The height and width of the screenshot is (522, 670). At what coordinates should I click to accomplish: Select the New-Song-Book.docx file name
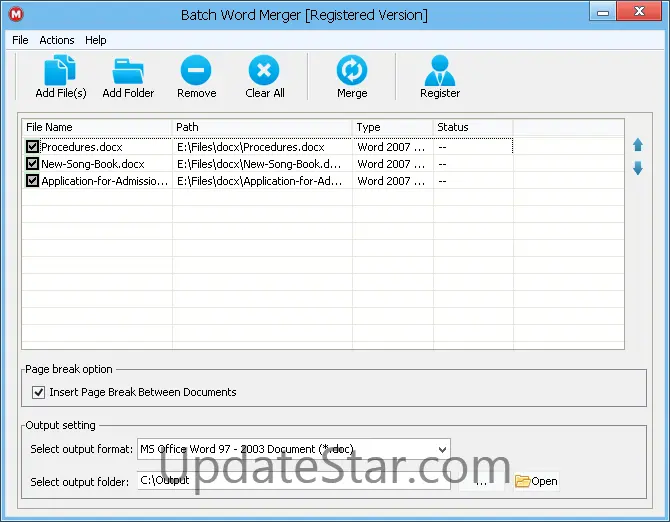(93, 164)
